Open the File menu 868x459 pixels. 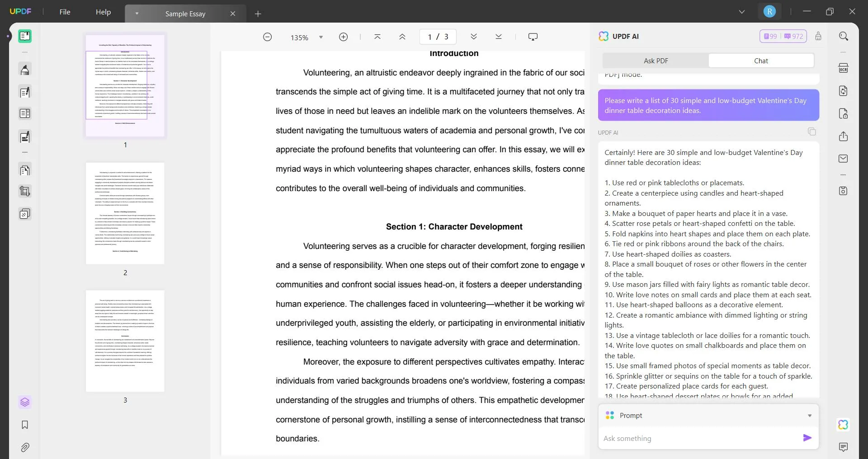click(x=65, y=12)
